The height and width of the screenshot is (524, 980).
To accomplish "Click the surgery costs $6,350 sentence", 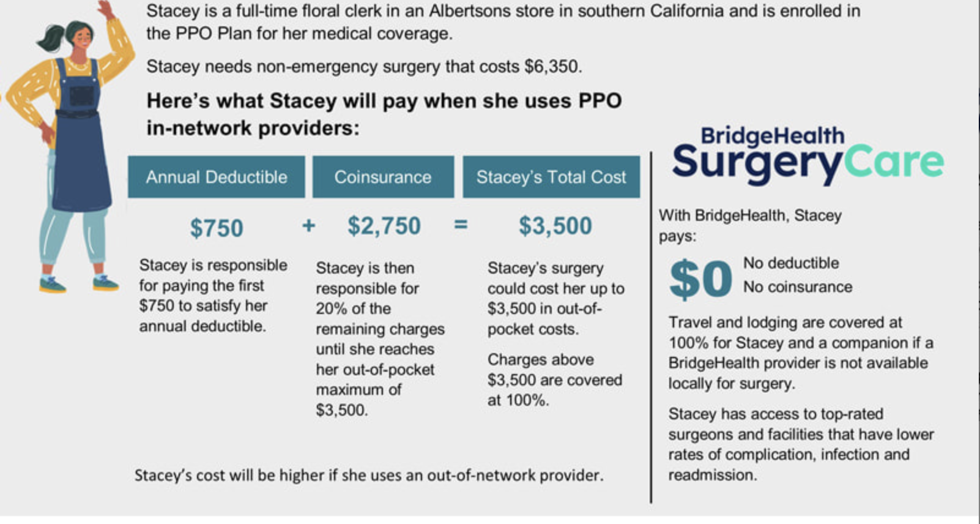I will (364, 66).
